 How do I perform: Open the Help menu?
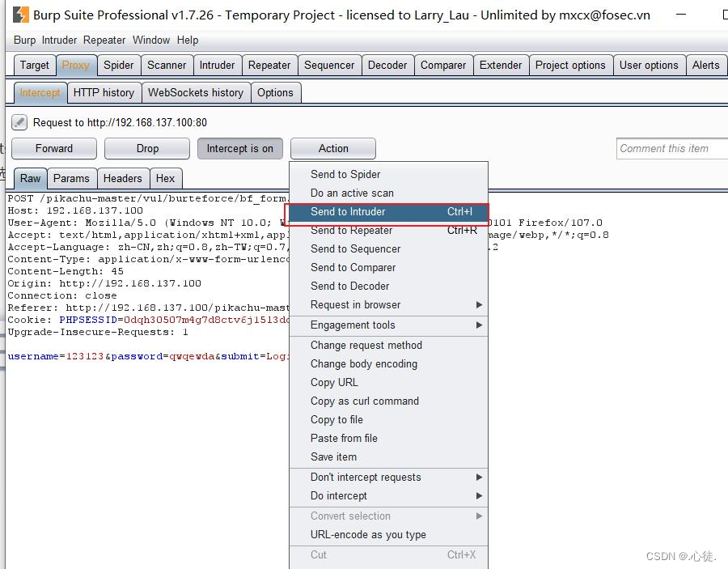click(188, 40)
